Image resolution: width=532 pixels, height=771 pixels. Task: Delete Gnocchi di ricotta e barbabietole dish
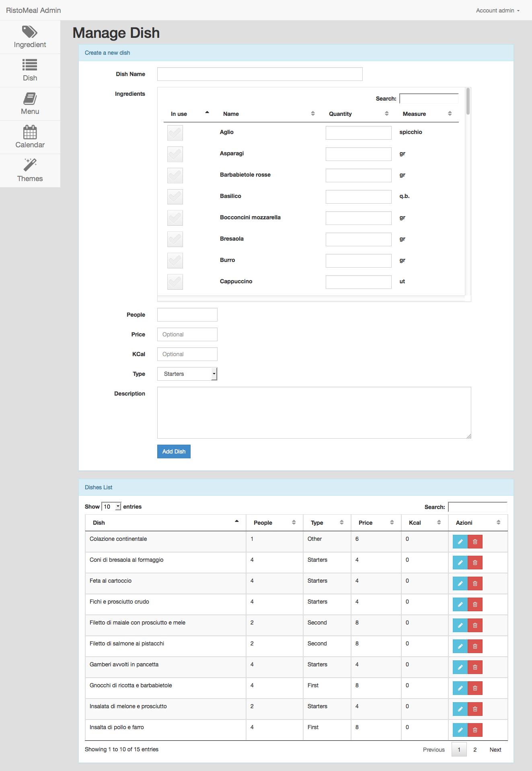(x=475, y=688)
